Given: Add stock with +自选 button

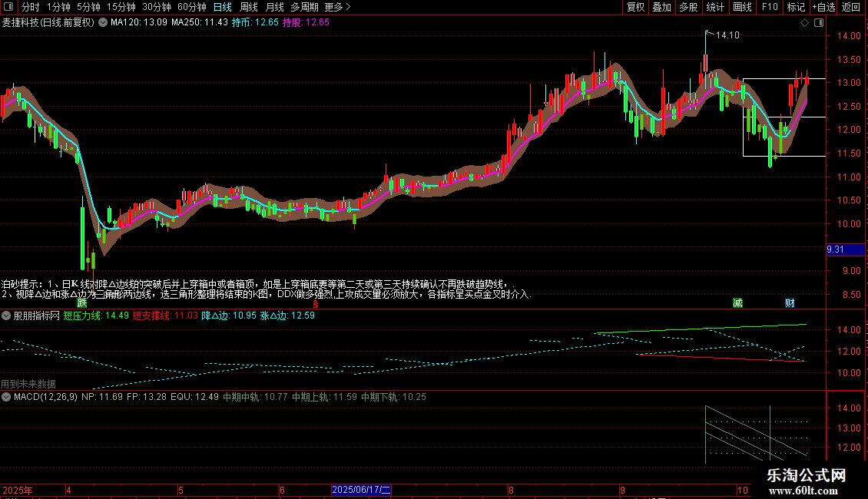Looking at the screenshot, I should 823,7.
